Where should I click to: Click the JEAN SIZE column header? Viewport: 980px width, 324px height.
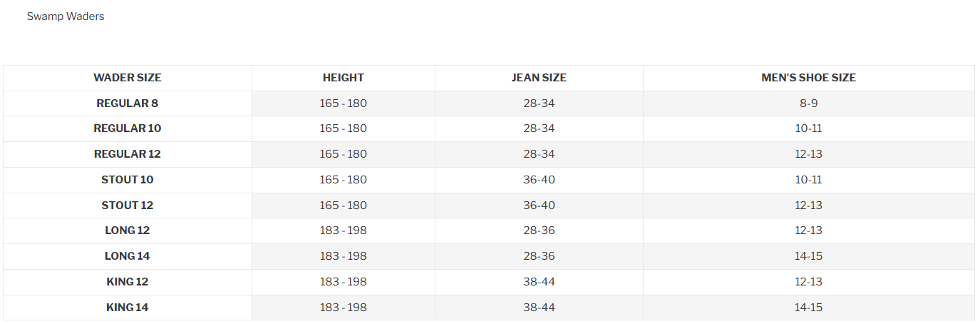pyautogui.click(x=539, y=78)
